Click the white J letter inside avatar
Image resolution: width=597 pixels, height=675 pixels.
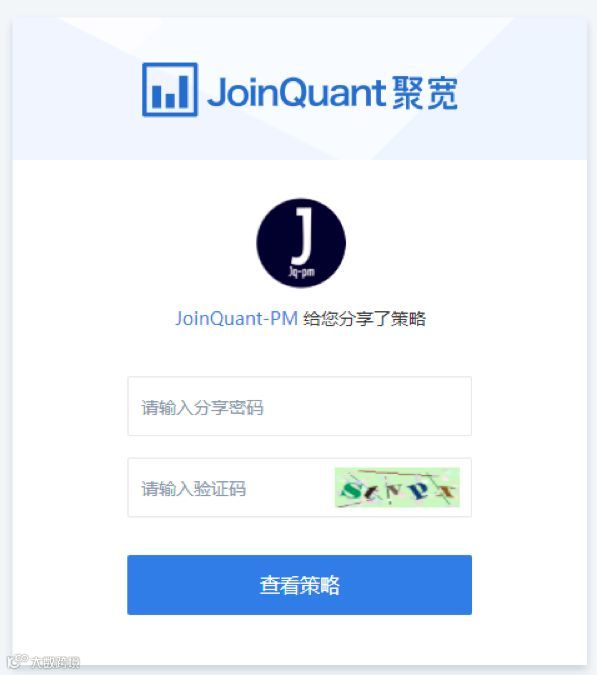[x=302, y=235]
